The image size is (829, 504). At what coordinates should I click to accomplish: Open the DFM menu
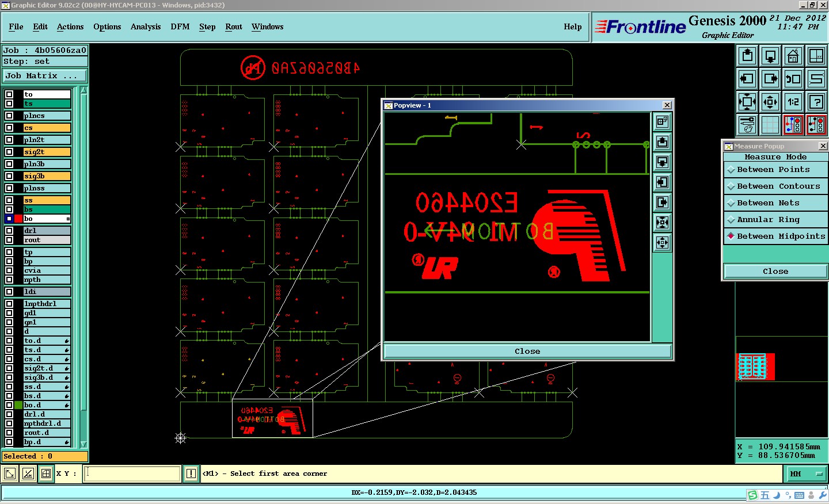pyautogui.click(x=180, y=27)
